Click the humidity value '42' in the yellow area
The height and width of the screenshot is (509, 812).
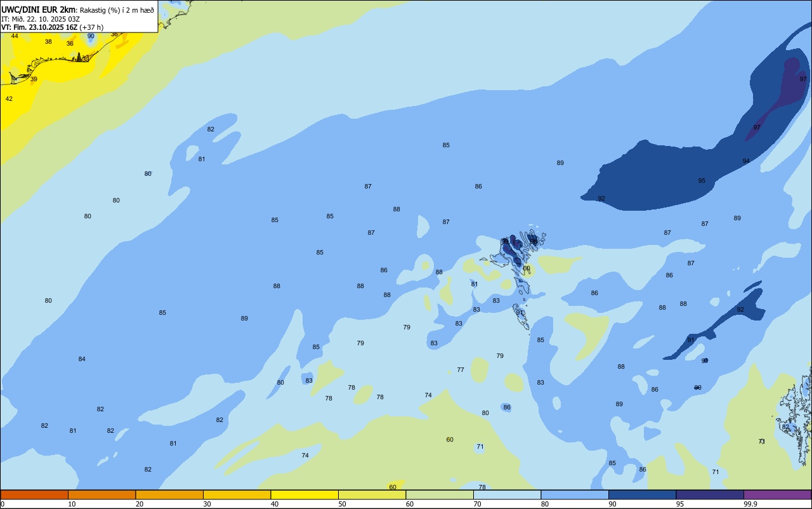pyautogui.click(x=9, y=99)
